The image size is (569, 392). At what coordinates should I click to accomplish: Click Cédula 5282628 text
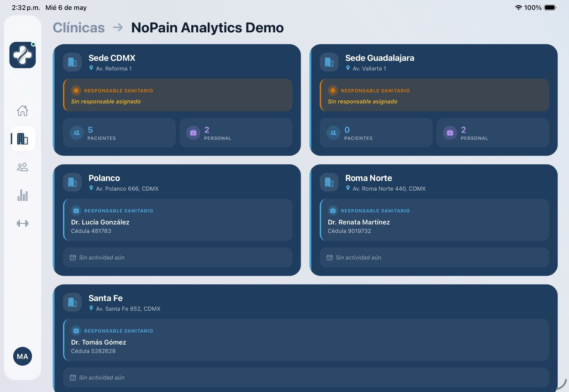[93, 351]
